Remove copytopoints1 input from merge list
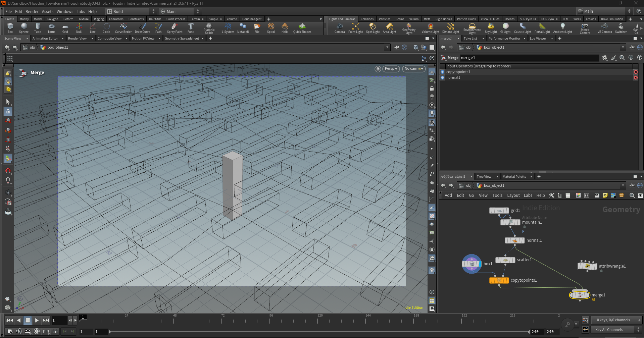This screenshot has height=338, width=644. click(635, 72)
